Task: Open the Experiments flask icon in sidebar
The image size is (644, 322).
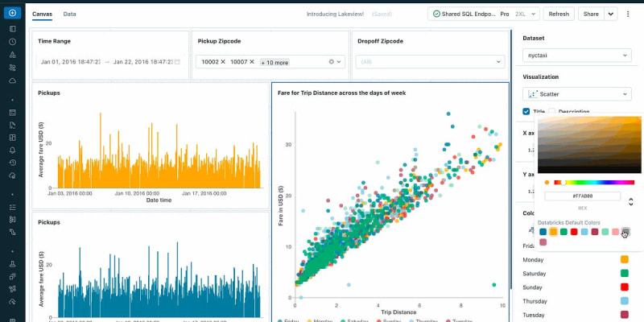Action: tap(12, 264)
